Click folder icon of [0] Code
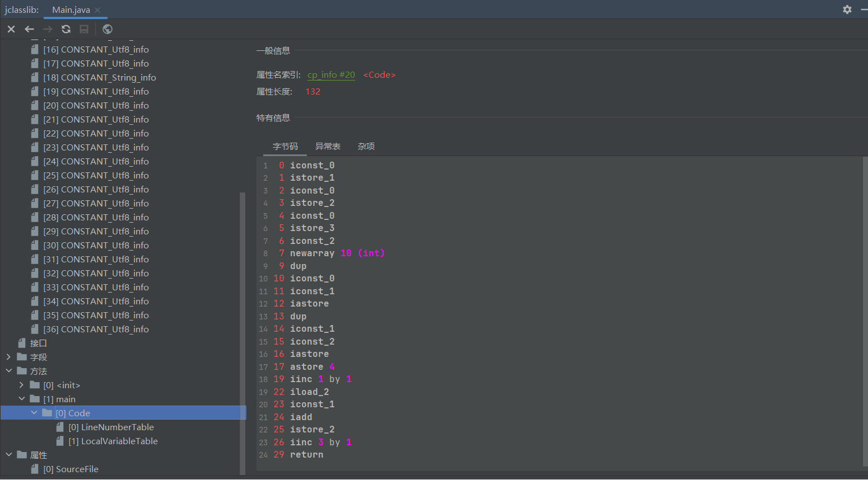 tap(47, 413)
